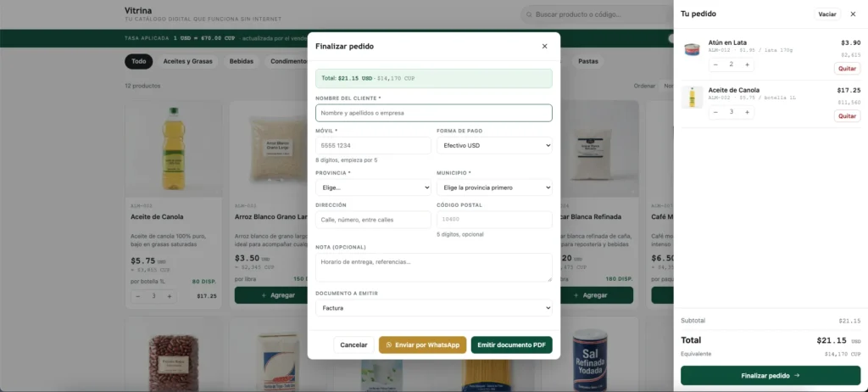
Task: Add Arroz Blanco with Agregar button
Action: 271,295
